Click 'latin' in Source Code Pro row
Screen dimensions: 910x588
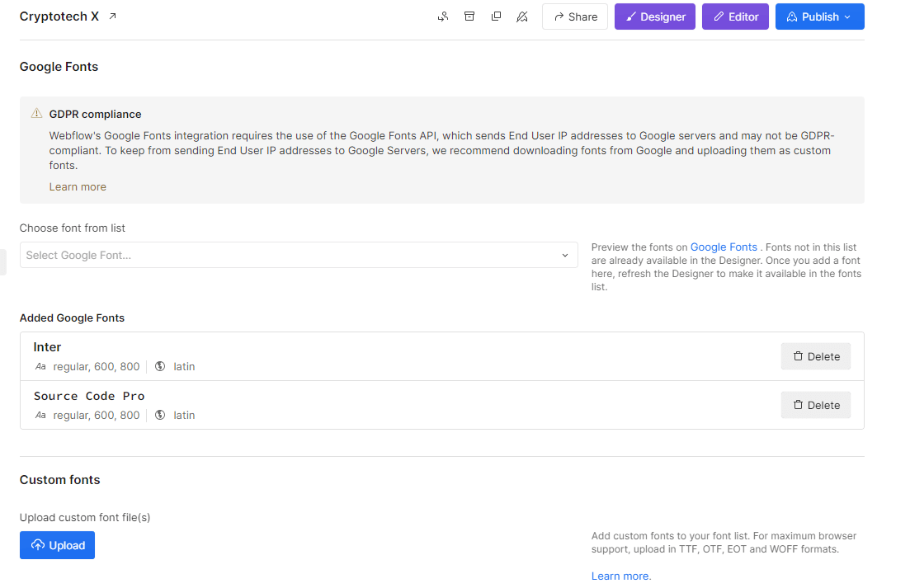pos(184,415)
